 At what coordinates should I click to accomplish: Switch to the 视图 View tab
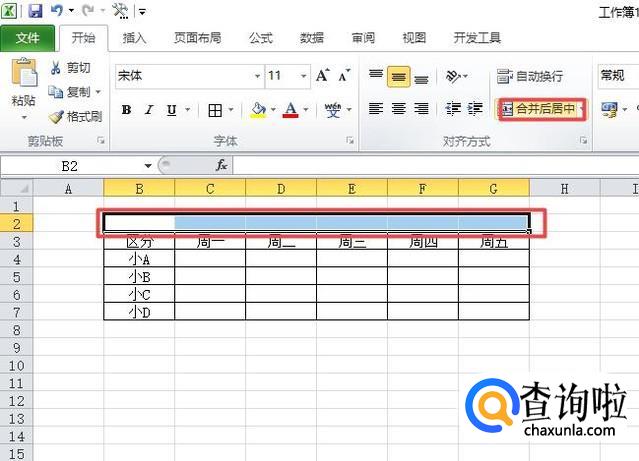(414, 38)
